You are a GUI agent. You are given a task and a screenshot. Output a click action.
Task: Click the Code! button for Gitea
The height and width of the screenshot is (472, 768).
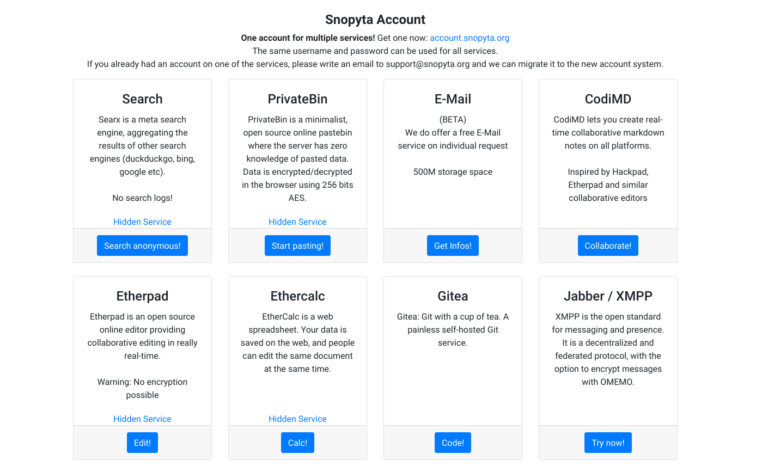(x=452, y=442)
